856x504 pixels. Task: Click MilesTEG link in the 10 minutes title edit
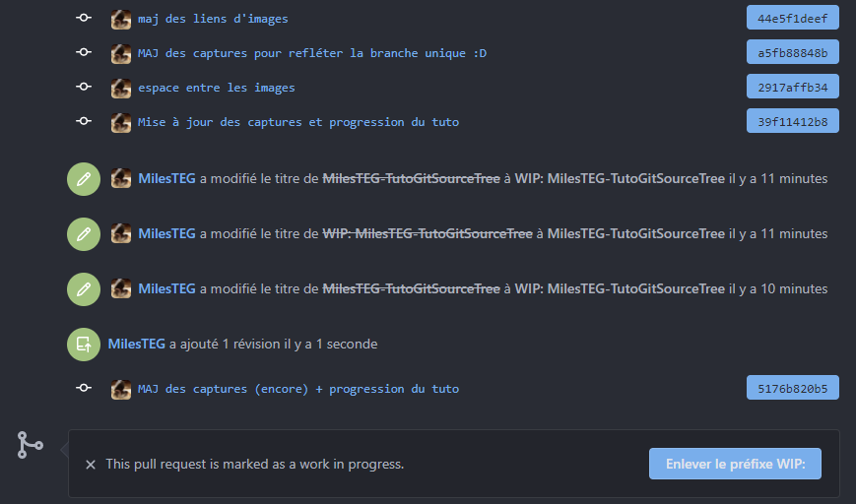pyautogui.click(x=166, y=288)
